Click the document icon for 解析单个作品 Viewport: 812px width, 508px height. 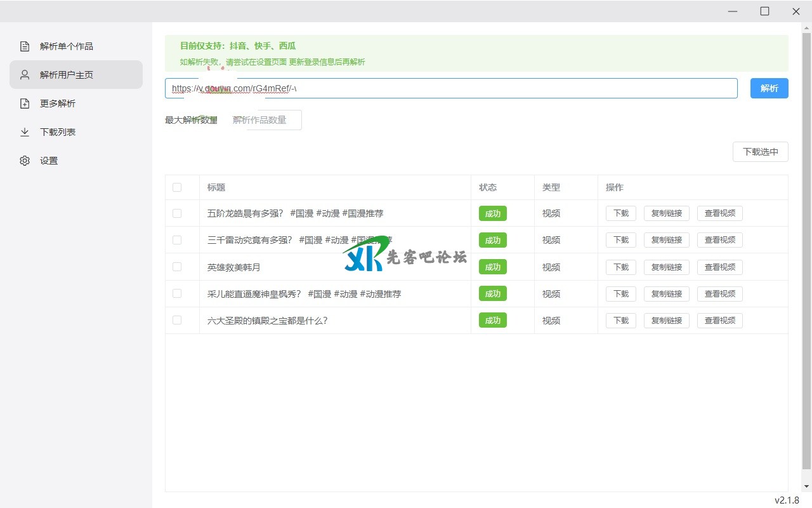click(25, 46)
